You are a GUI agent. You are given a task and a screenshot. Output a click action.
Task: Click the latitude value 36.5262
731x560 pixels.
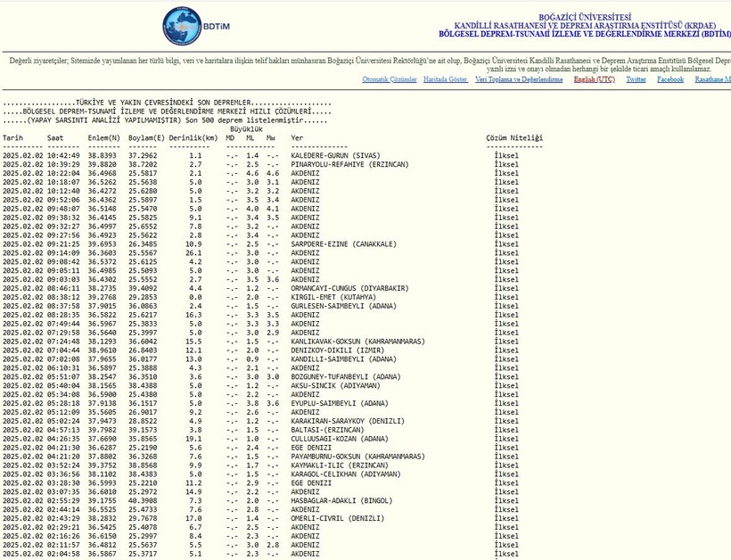click(104, 182)
